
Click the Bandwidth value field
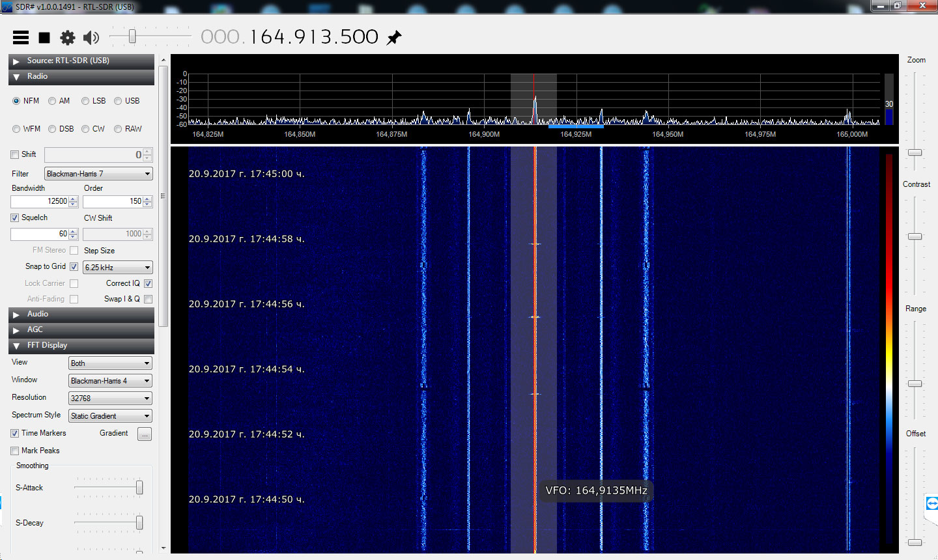click(40, 201)
